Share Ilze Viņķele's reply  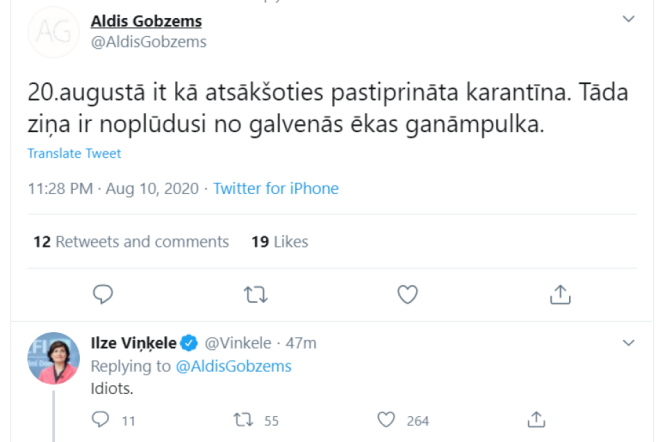[x=536, y=420]
